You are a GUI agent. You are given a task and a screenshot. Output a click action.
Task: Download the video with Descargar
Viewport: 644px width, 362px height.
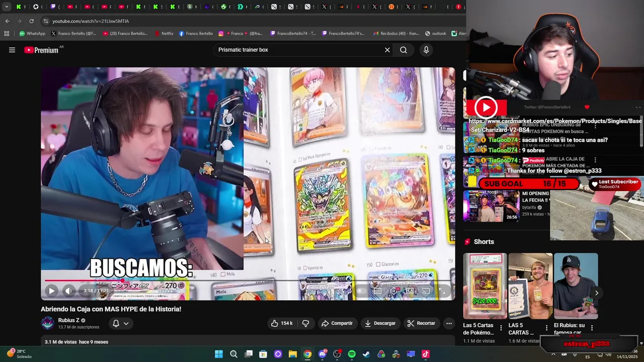click(380, 323)
